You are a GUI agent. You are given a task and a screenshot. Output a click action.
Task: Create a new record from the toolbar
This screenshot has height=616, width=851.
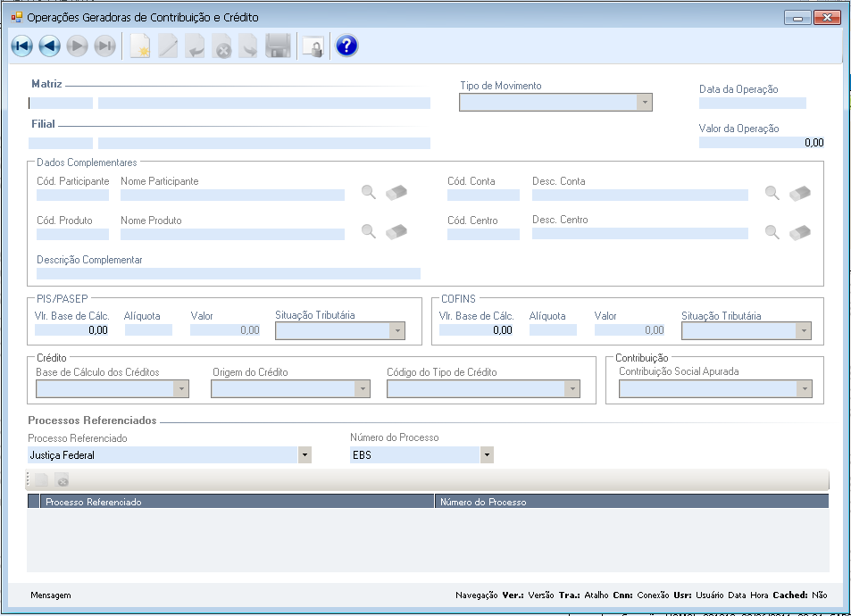[139, 46]
